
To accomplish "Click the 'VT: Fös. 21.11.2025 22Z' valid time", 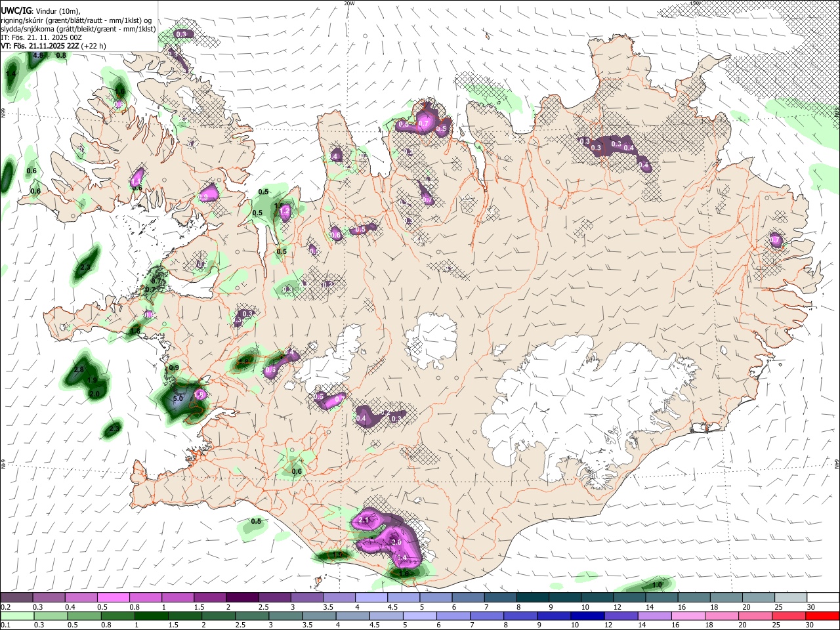I will 39,46.
